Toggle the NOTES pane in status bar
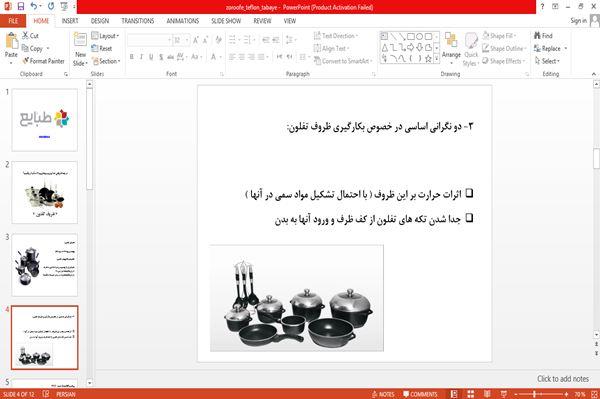Image resolution: width=600 pixels, height=399 pixels. (x=383, y=394)
